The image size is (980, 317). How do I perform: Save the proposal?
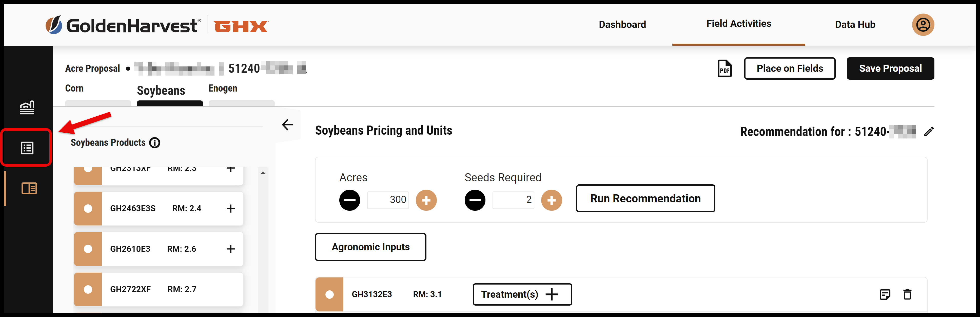(x=890, y=68)
